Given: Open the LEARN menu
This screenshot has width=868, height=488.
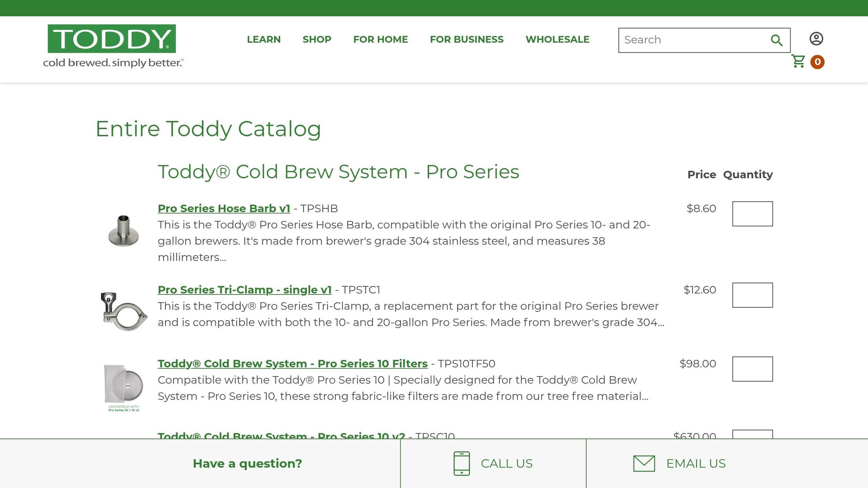Looking at the screenshot, I should click(264, 39).
